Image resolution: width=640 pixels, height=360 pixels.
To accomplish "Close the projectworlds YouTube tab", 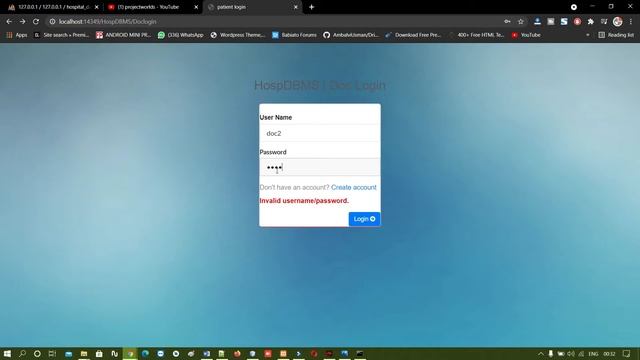I will coord(196,7).
